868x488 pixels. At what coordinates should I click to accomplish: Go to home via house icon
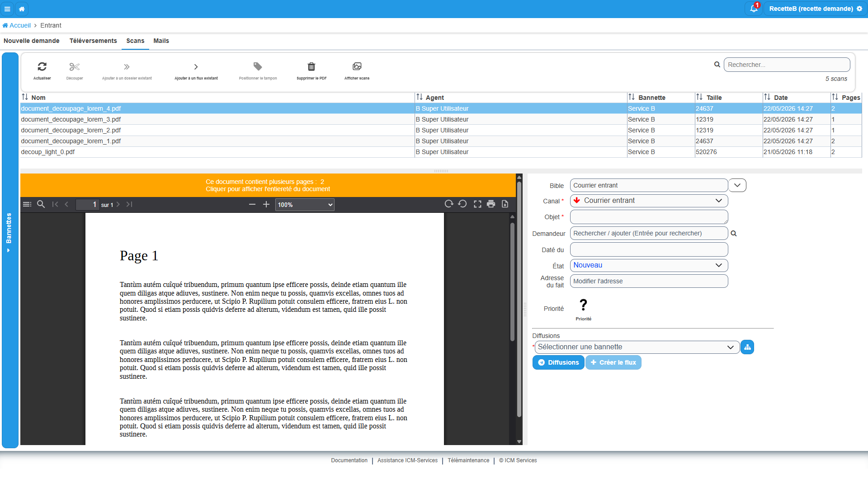22,9
